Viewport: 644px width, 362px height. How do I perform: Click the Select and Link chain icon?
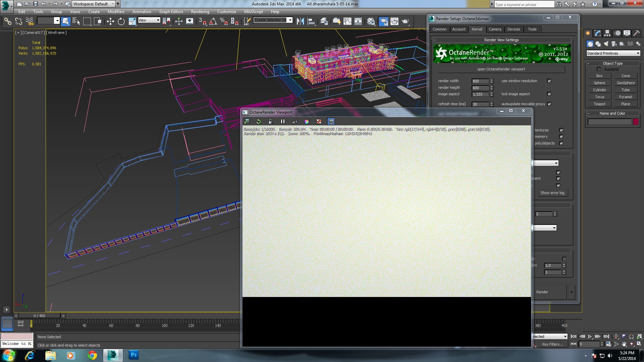[7, 21]
